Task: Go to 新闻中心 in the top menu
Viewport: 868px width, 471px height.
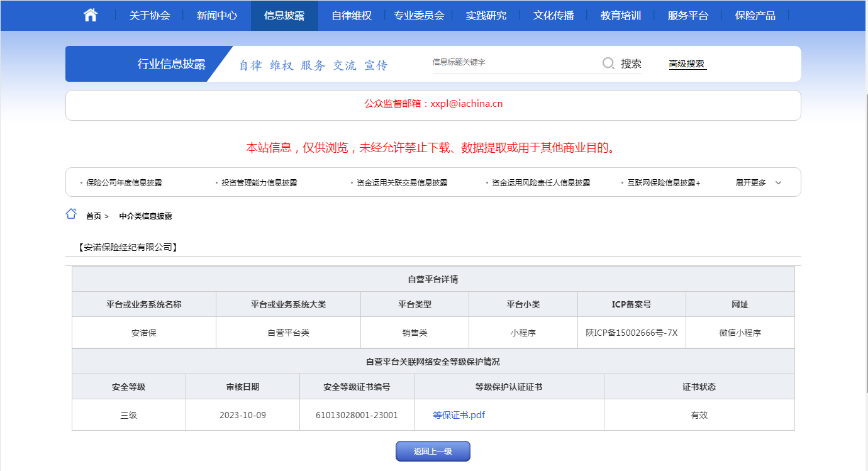Action: [x=217, y=15]
